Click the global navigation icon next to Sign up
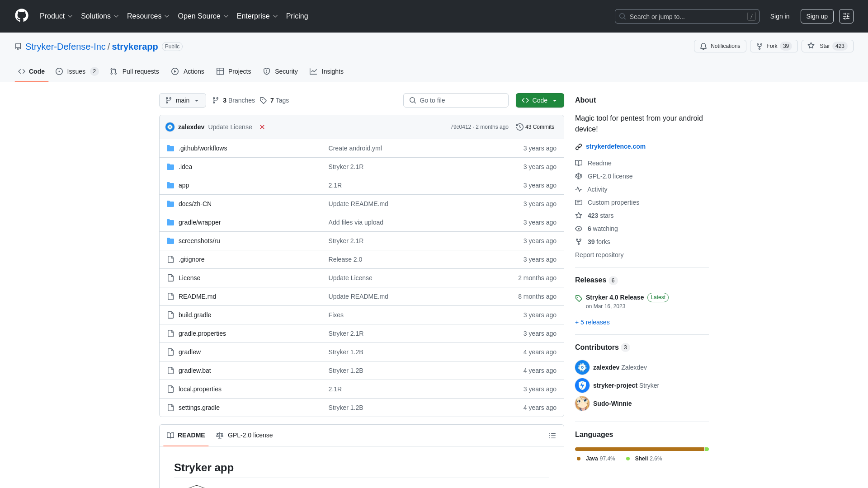The image size is (868, 488). pos(846,16)
